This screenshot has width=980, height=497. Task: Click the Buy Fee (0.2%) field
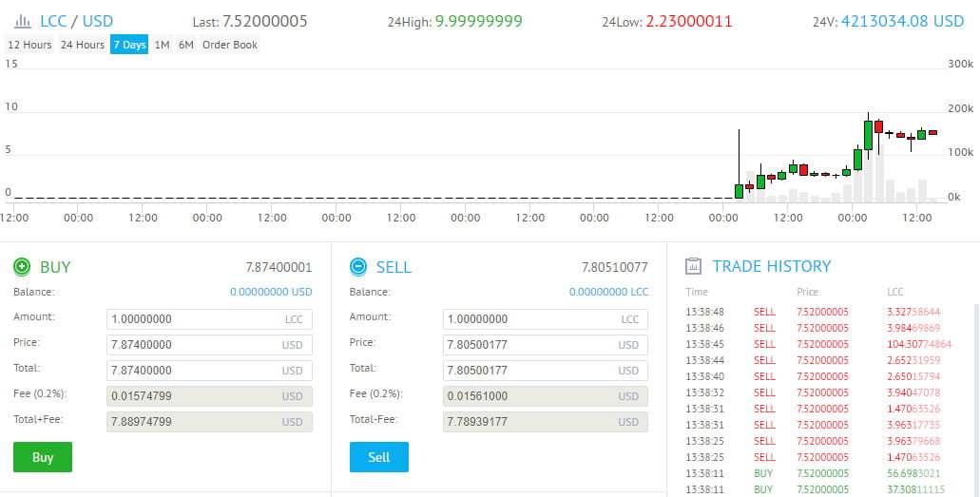[x=209, y=395]
